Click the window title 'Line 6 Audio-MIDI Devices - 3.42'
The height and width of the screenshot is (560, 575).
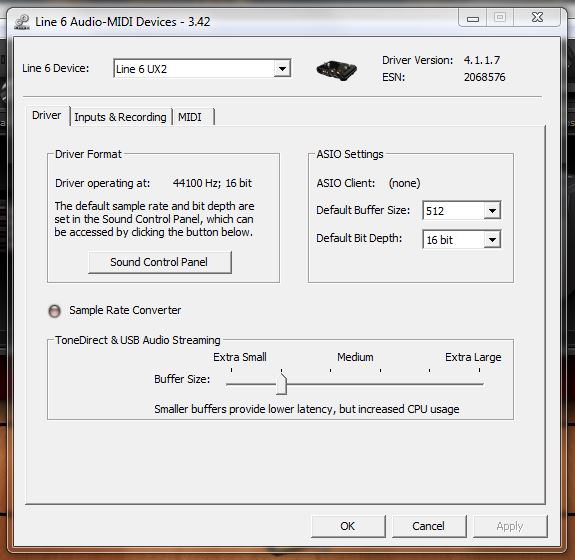click(122, 22)
